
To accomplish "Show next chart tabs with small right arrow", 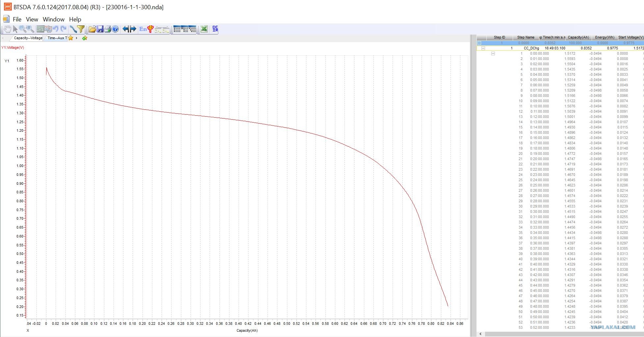I will (77, 38).
